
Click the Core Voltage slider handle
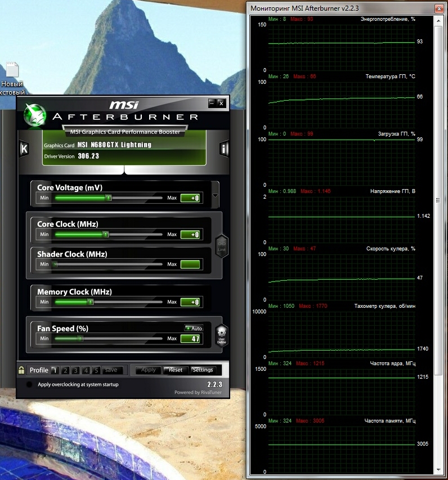coord(109,198)
